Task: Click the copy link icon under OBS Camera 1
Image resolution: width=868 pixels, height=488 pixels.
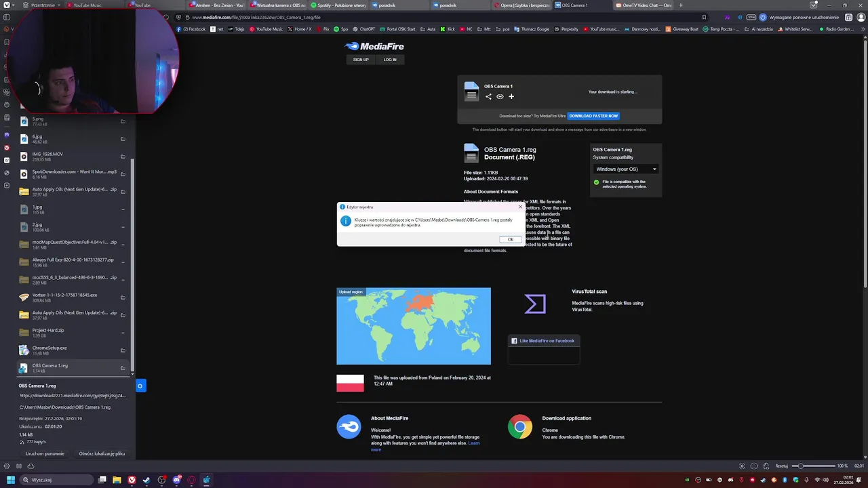Action: 500,96
